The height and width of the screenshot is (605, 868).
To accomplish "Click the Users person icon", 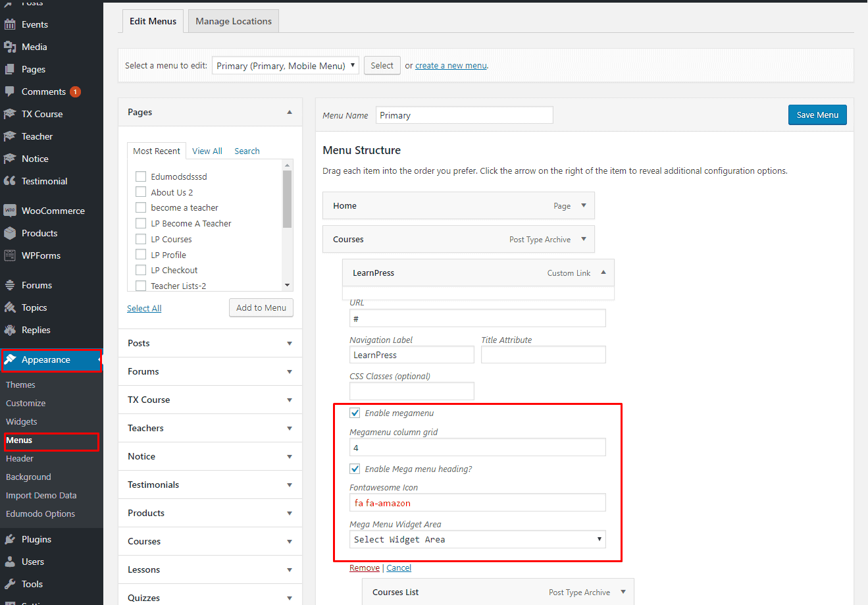I will click(10, 562).
